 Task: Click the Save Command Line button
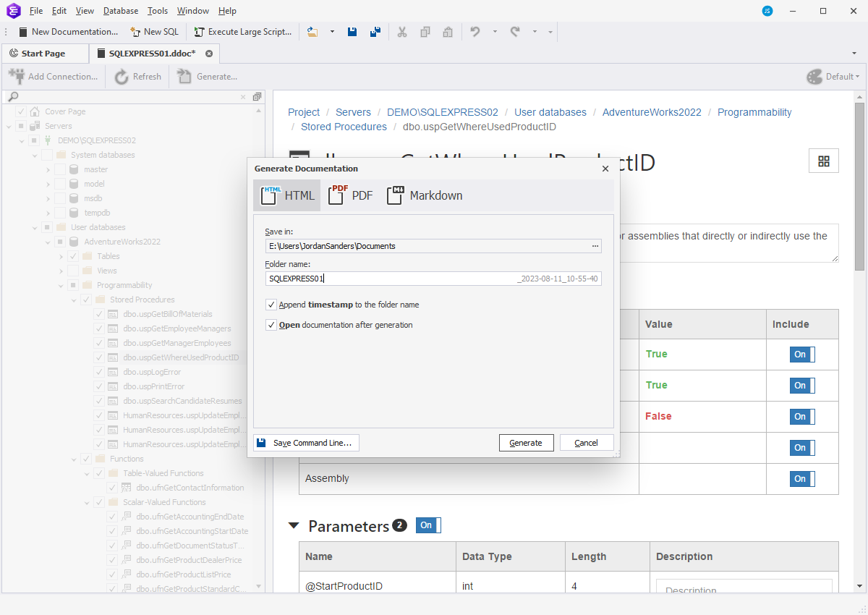(306, 443)
